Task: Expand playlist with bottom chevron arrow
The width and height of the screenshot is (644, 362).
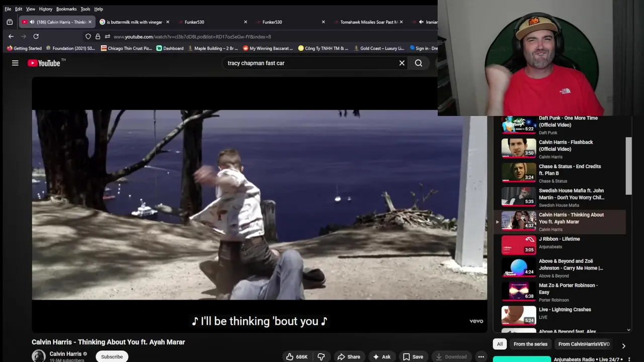Action: pos(628,330)
